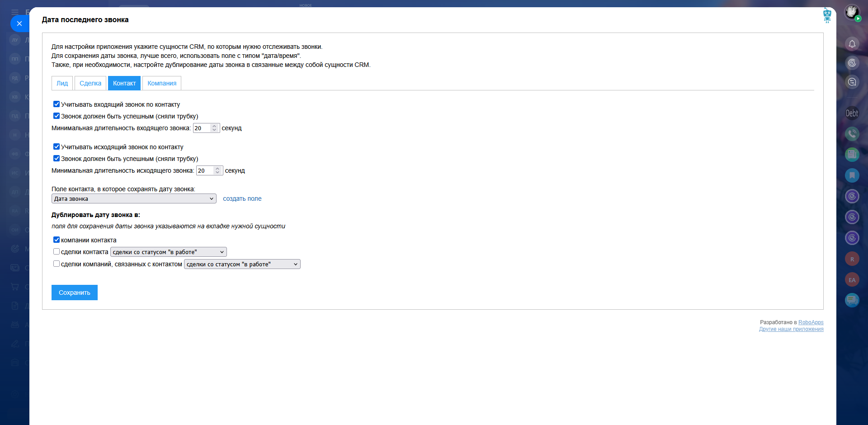Open the green telephony phone icon
This screenshot has width=868, height=425.
(x=852, y=134)
